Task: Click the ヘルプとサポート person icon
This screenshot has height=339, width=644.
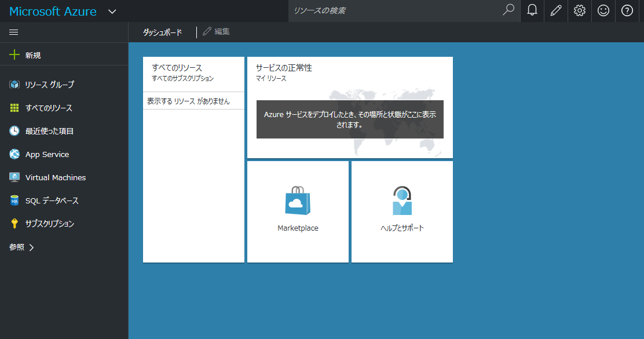Action: coord(402,201)
